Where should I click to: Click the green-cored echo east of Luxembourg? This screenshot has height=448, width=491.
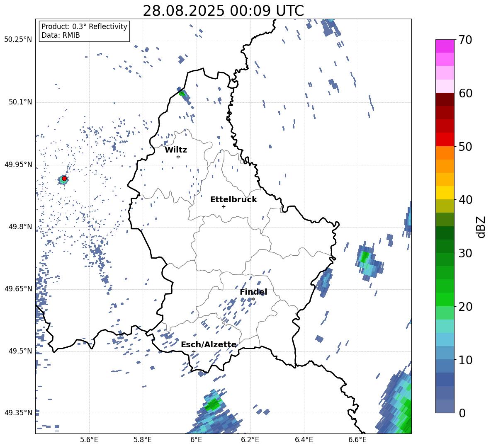(365, 257)
